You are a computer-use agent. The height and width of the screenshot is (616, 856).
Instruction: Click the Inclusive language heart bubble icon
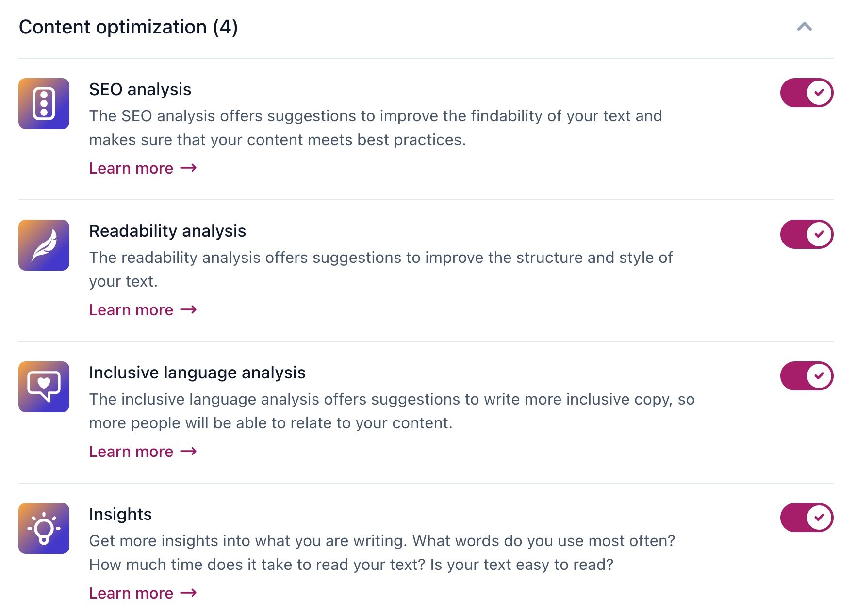click(x=44, y=387)
